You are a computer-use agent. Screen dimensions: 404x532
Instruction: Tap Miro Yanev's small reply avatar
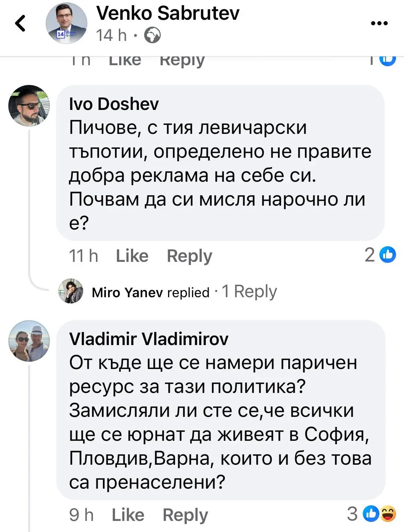coord(71,291)
